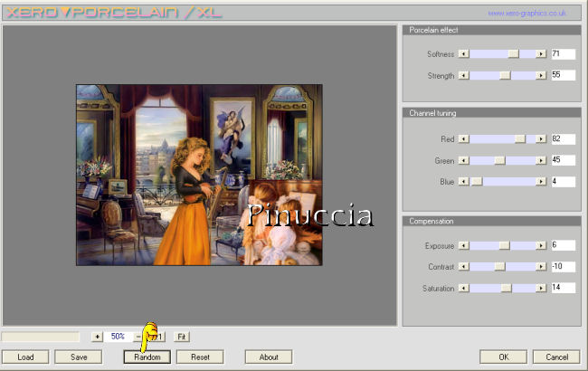588x371 pixels.
Task: Click the preview image of the room
Action: 199,175
